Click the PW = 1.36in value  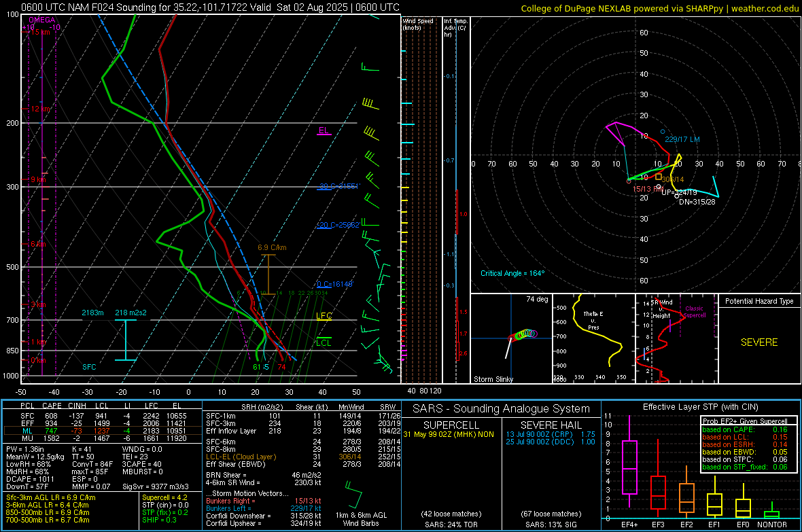(x=25, y=449)
